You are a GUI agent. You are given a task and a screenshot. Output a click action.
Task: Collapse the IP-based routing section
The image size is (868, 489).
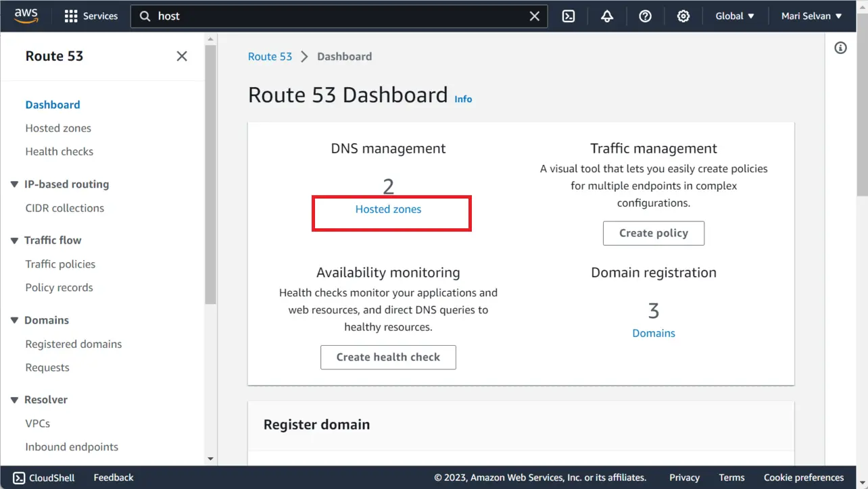pyautogui.click(x=14, y=184)
